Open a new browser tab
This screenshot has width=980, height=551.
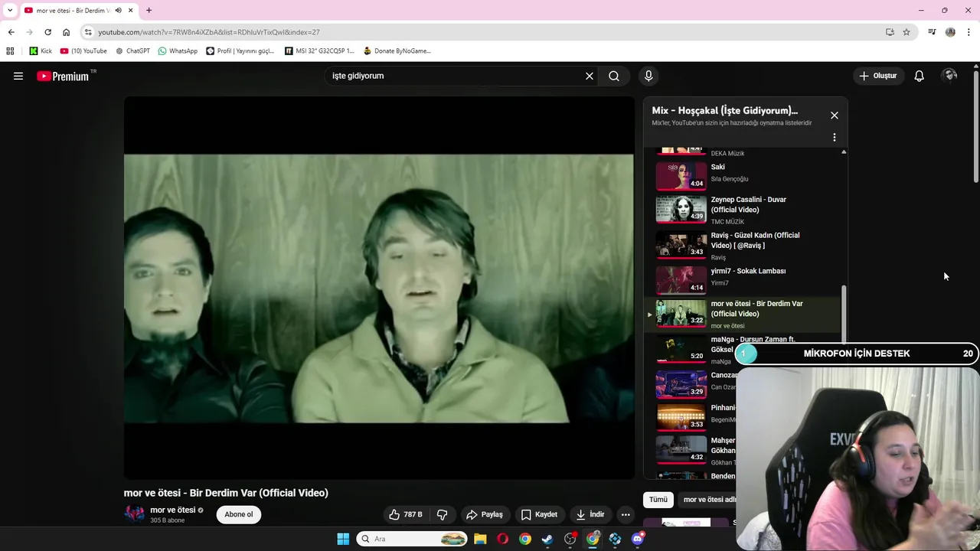(149, 11)
